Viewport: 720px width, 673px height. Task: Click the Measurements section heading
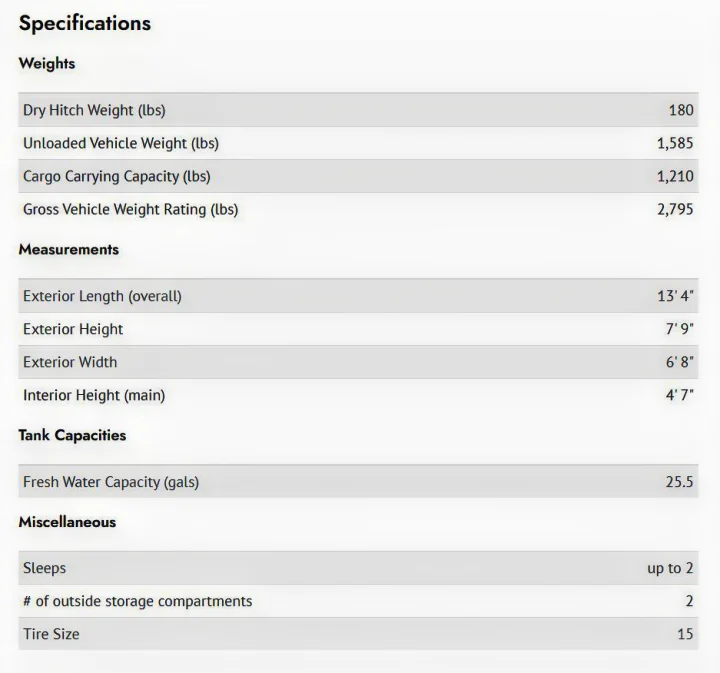tap(68, 249)
